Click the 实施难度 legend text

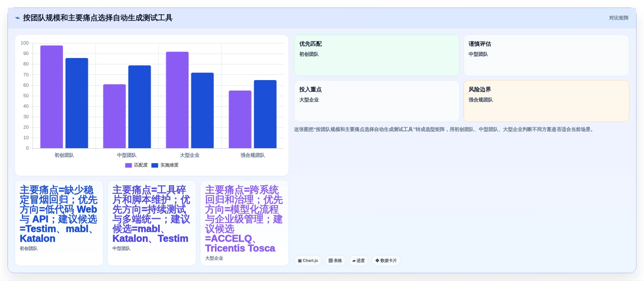[x=169, y=165]
